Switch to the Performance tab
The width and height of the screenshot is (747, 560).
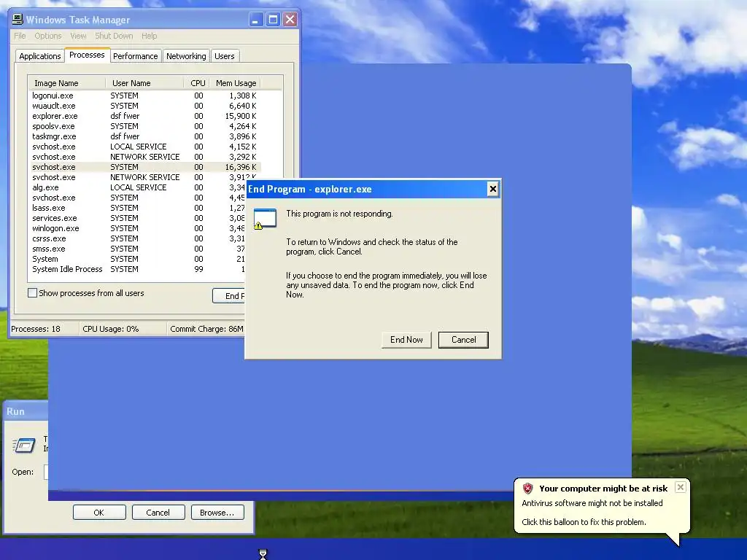[x=135, y=56]
